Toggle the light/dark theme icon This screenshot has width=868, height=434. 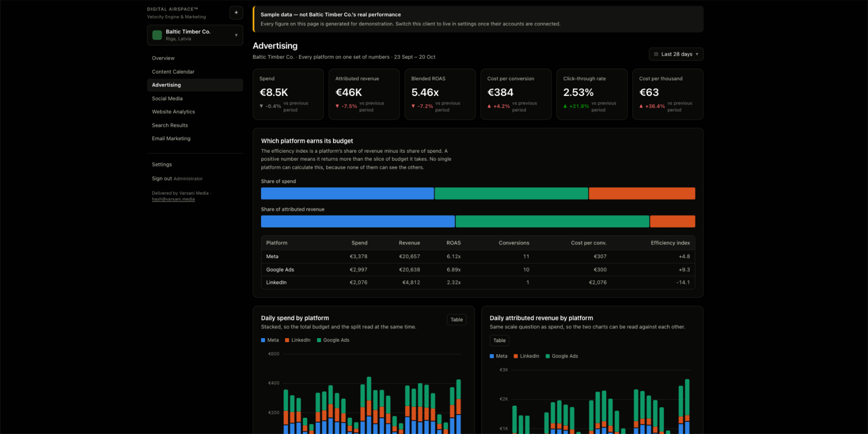(236, 13)
